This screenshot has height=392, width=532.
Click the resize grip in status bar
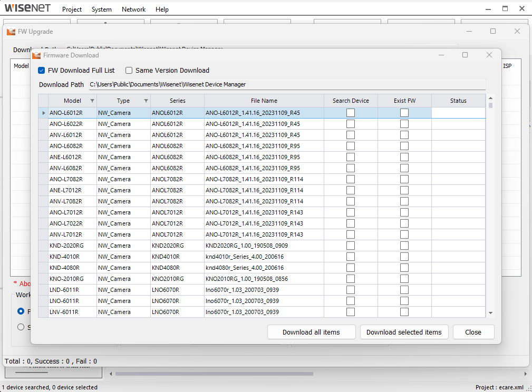(529, 388)
